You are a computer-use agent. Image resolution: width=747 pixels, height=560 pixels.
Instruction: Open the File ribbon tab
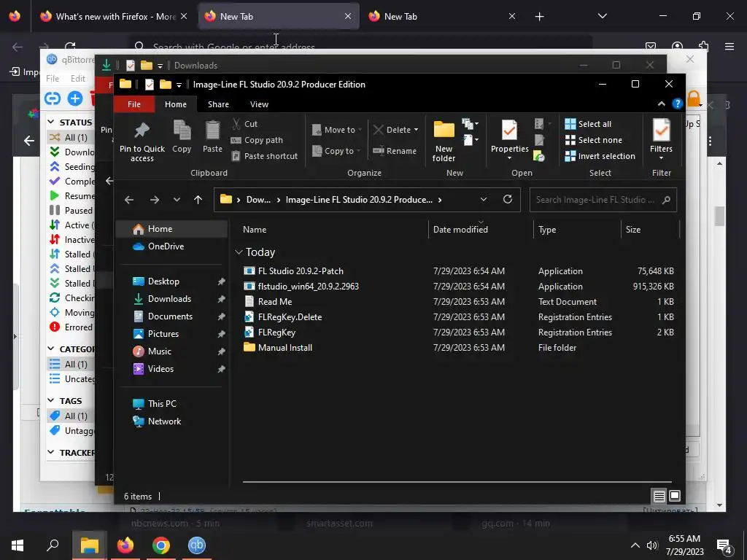(134, 104)
